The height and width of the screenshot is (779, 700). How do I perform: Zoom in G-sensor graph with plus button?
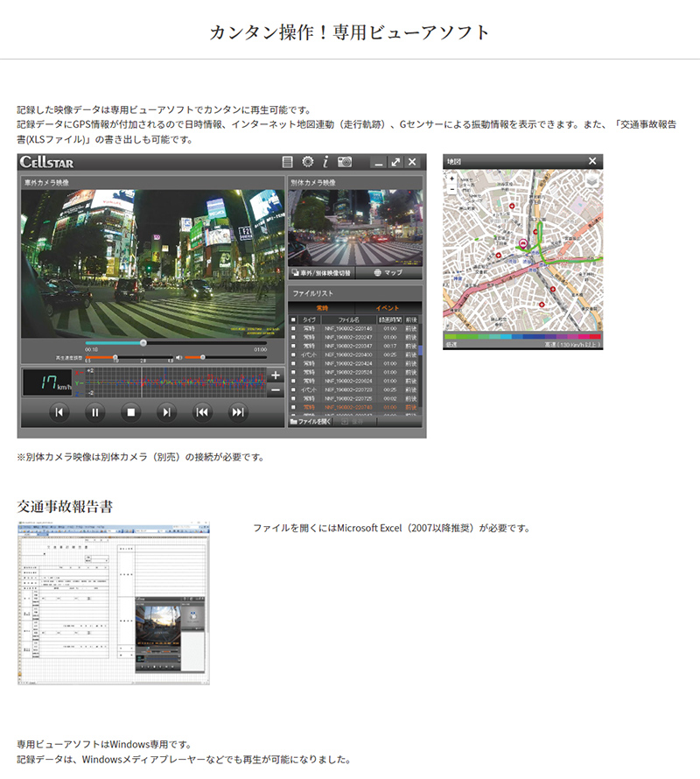click(x=276, y=375)
